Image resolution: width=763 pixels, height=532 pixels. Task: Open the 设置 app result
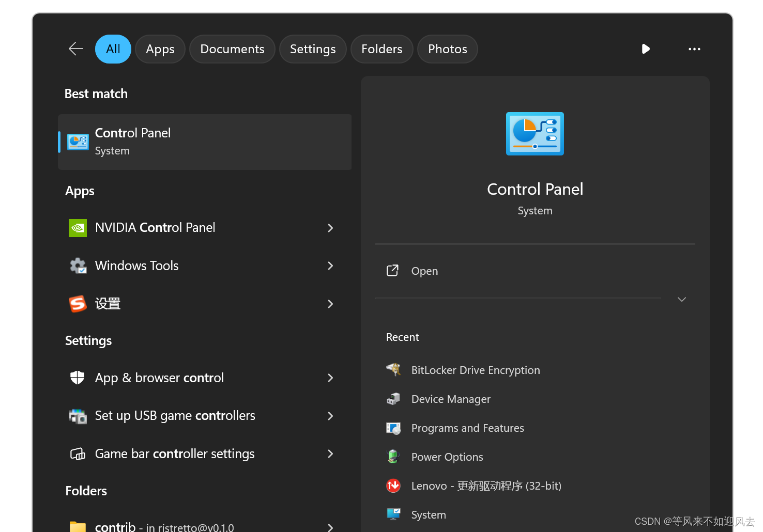[205, 304]
